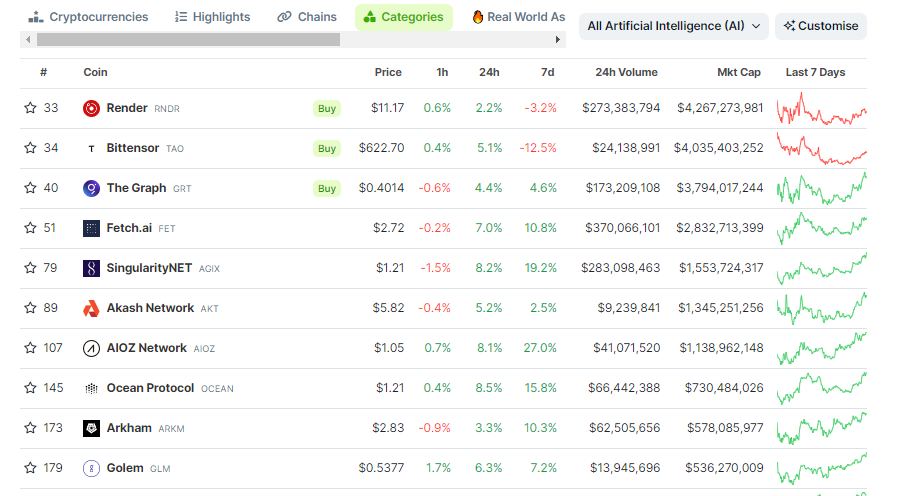This screenshot has width=904, height=496.
Task: Toggle the star for SingularityNET
Action: (31, 268)
